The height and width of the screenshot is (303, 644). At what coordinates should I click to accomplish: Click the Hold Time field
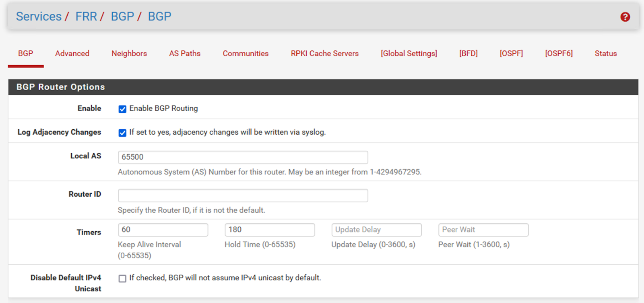270,230
